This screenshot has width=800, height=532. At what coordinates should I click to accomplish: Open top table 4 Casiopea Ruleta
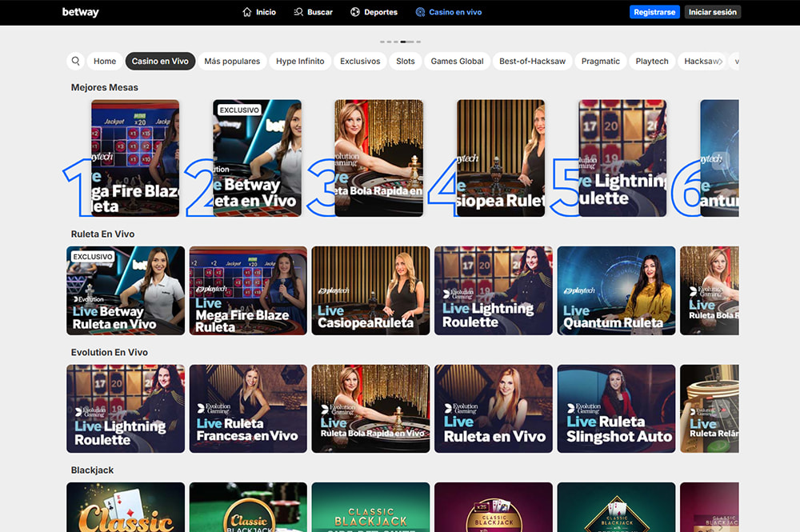(x=501, y=158)
